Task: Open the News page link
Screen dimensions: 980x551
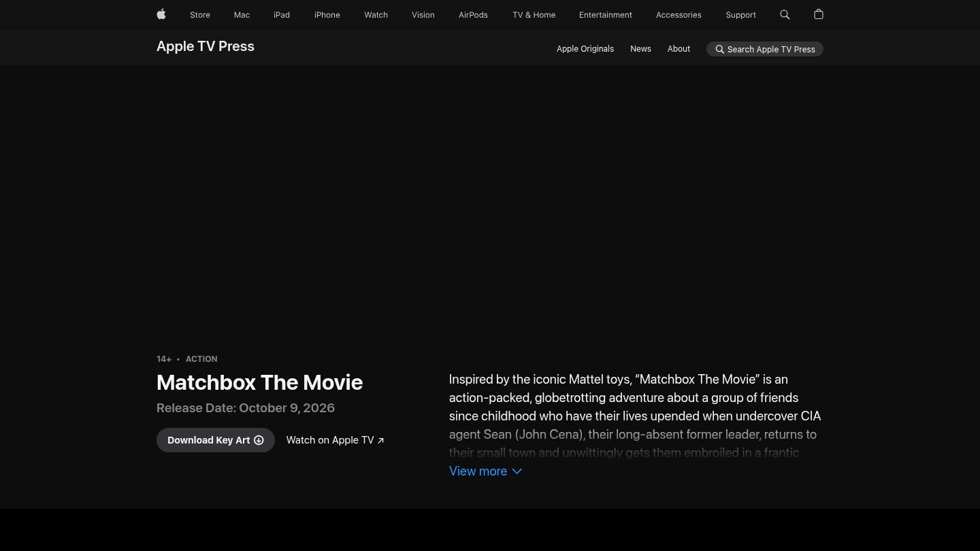Action: click(640, 49)
